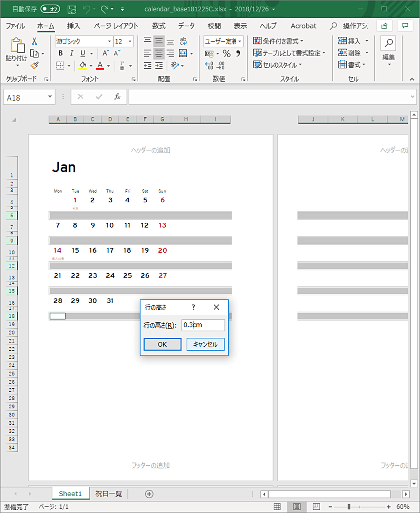Click the zoom slider in status bar
420x513 pixels.
tap(349, 507)
